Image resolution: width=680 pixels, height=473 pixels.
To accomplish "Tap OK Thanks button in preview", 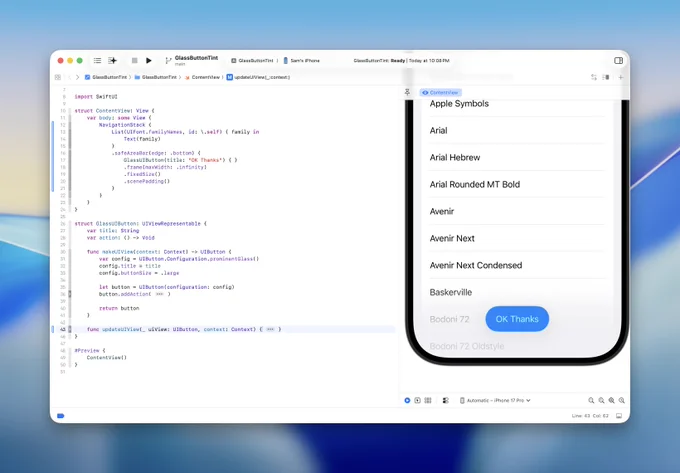I will tap(517, 319).
